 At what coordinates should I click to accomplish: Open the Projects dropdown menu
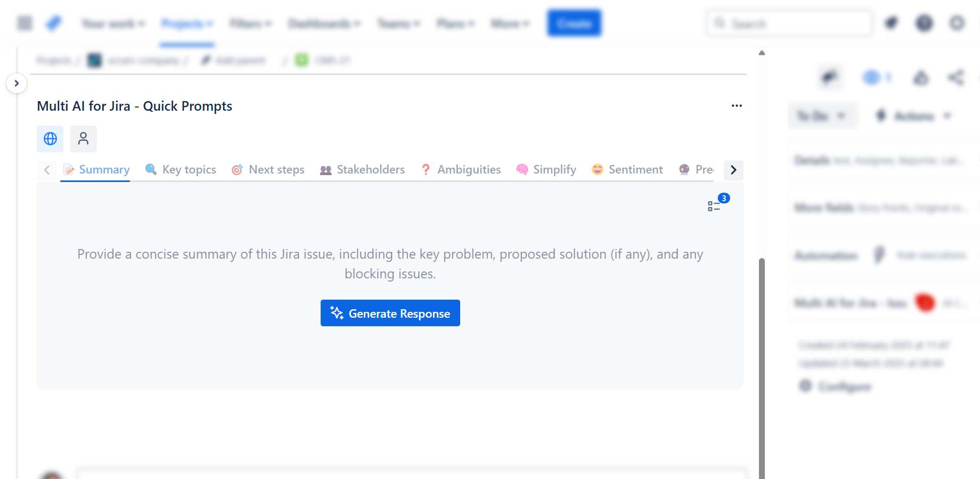187,23
